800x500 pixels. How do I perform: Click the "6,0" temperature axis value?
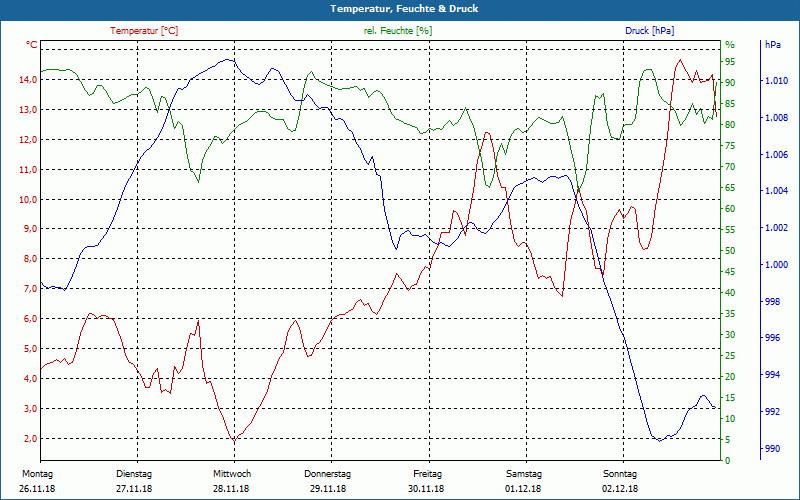[30, 318]
